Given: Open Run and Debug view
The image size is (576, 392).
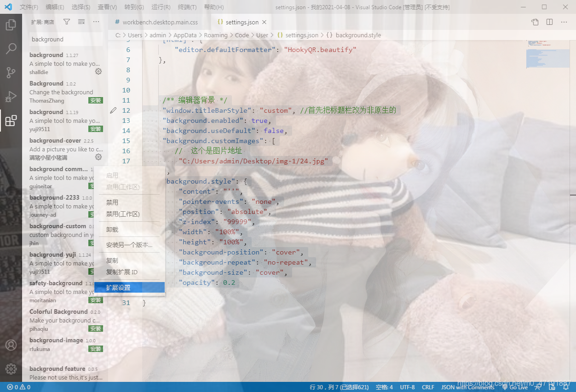Looking at the screenshot, I should pos(11,97).
